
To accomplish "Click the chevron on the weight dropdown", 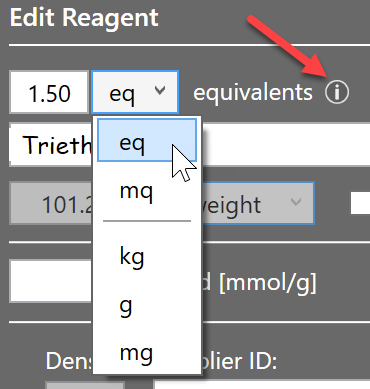I will 296,201.
